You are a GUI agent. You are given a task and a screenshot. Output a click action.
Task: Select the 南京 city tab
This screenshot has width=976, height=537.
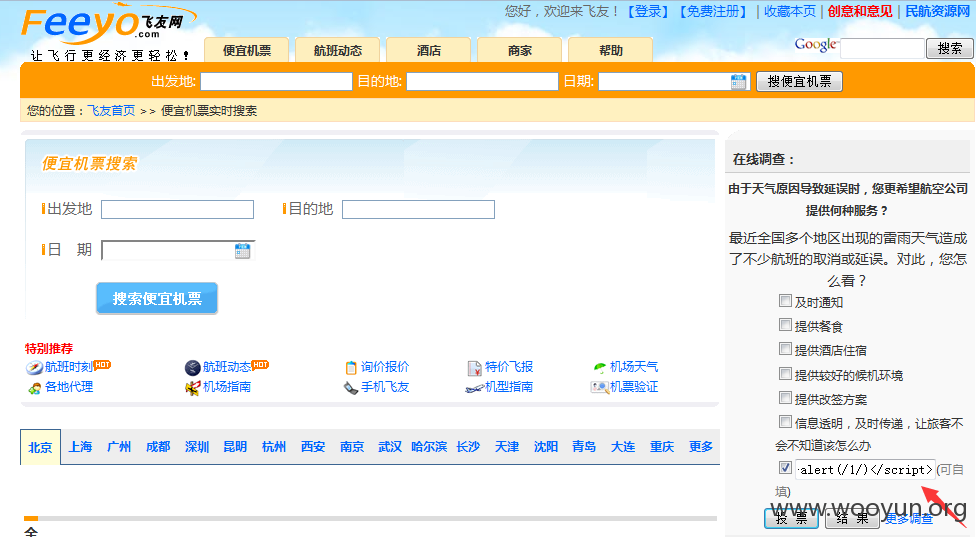coord(352,447)
